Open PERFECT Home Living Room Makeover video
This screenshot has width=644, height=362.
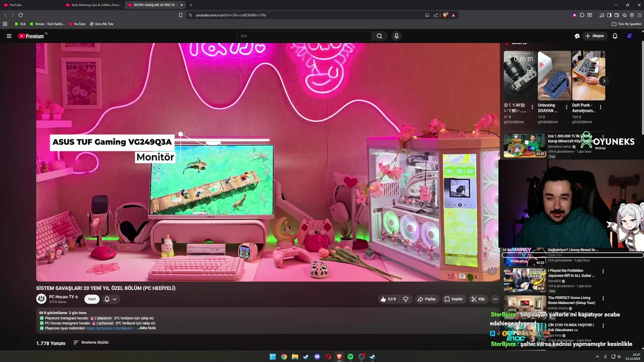point(525,307)
